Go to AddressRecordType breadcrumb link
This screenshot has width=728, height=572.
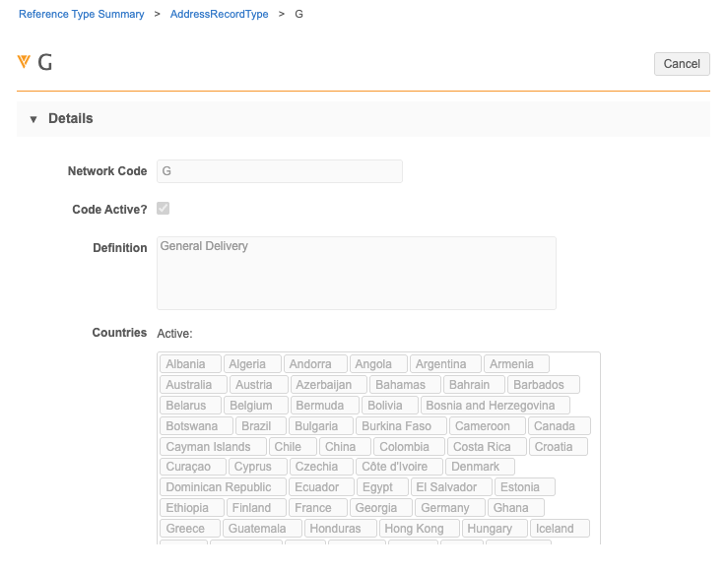(x=219, y=15)
